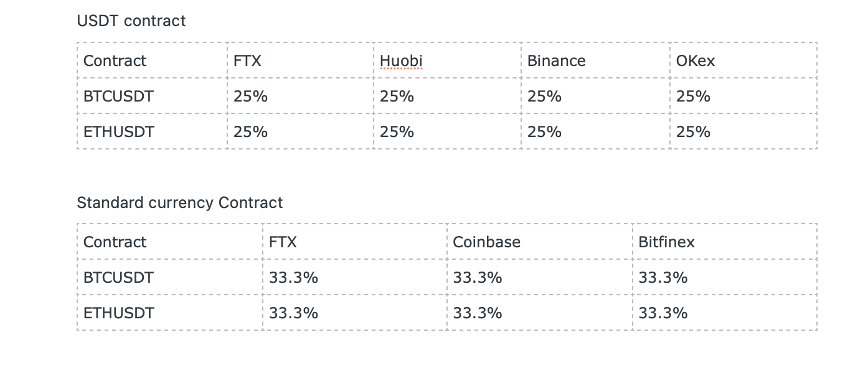This screenshot has height=375, width=868.
Task: Click 'Contract' header in second table
Action: coord(170,242)
